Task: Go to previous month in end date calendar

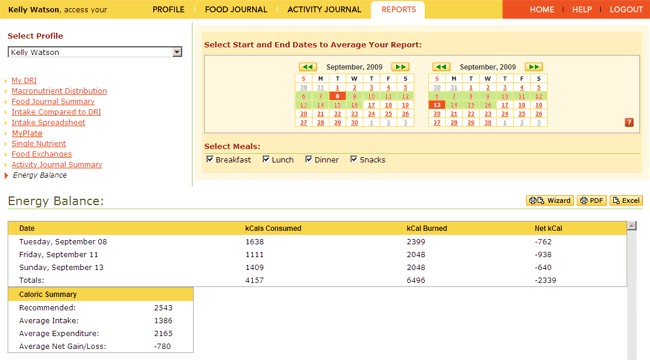Action: tap(441, 67)
